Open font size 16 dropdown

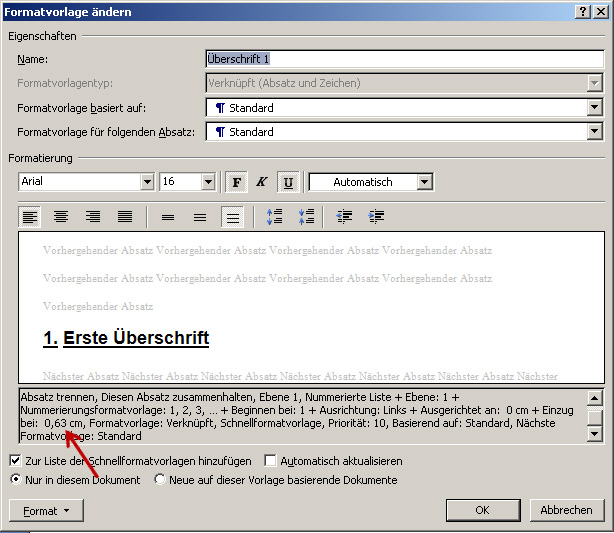coord(207,182)
